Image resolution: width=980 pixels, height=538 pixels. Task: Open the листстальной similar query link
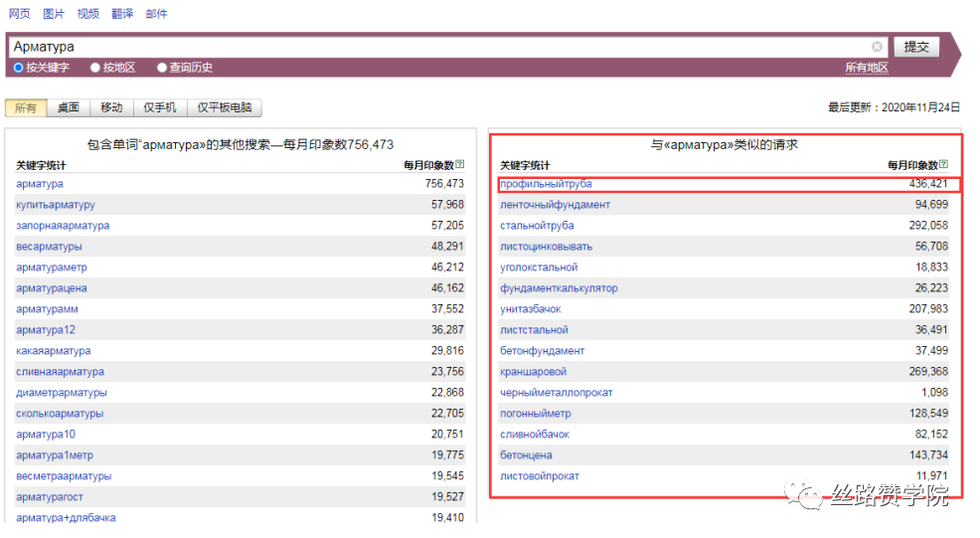pyautogui.click(x=534, y=330)
